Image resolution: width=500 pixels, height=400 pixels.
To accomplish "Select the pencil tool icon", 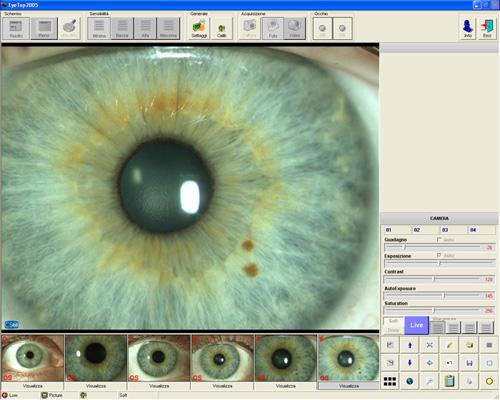I will click(449, 345).
